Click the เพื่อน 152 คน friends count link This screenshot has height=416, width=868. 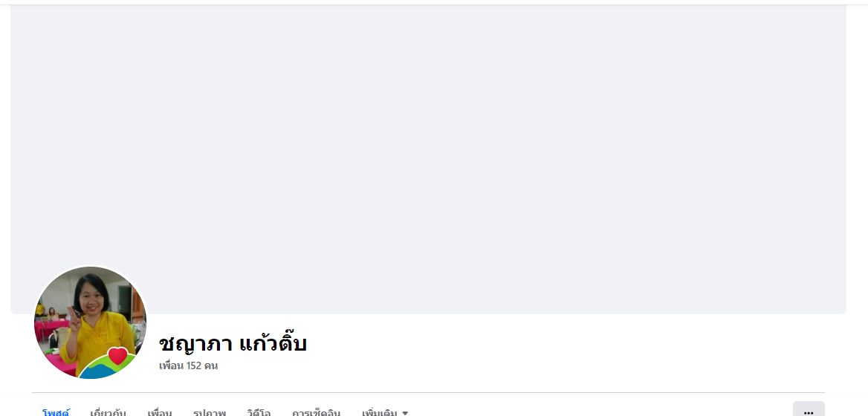click(x=188, y=365)
